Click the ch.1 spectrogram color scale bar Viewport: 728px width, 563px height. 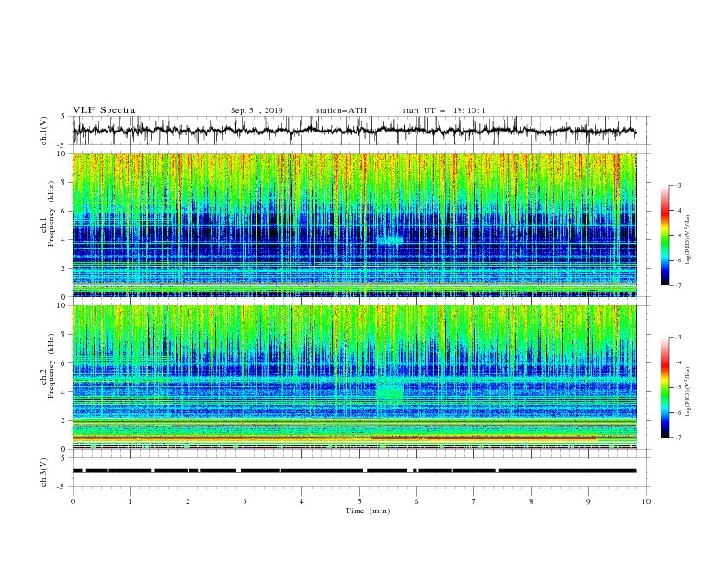pyautogui.click(x=665, y=235)
